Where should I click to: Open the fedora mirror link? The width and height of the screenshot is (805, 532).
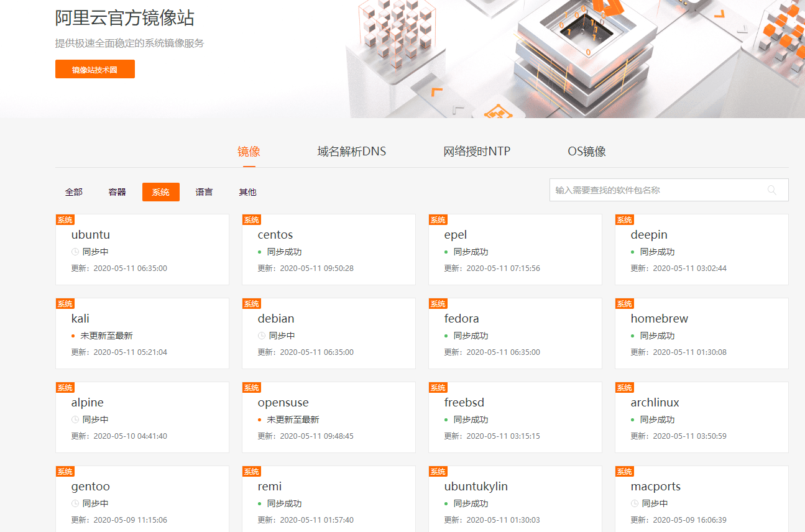462,319
